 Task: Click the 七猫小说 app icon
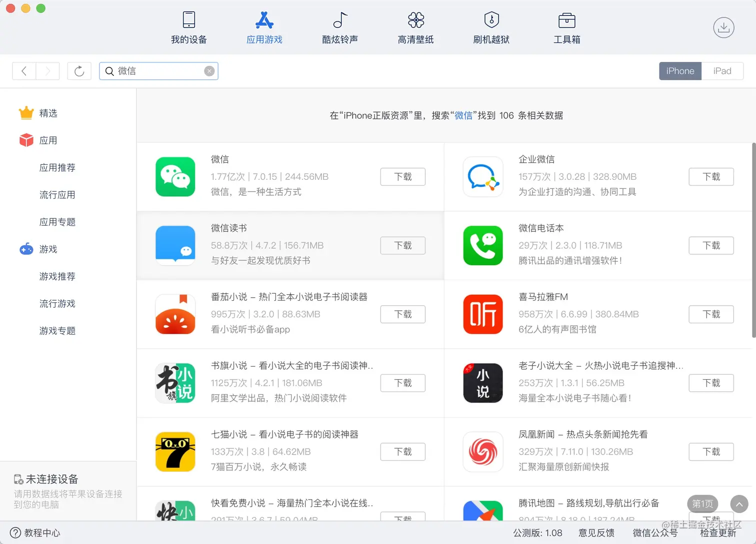175,452
